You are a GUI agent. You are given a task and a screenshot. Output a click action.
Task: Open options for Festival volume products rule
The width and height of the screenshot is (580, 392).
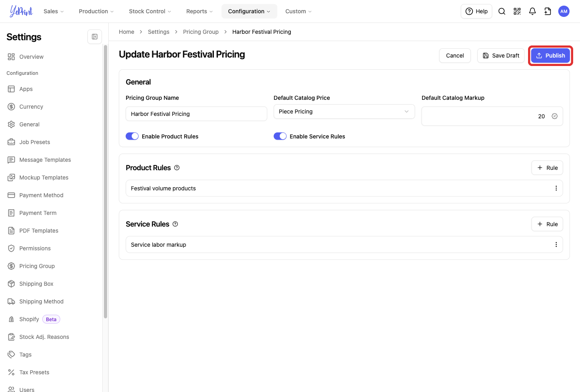[556, 188]
